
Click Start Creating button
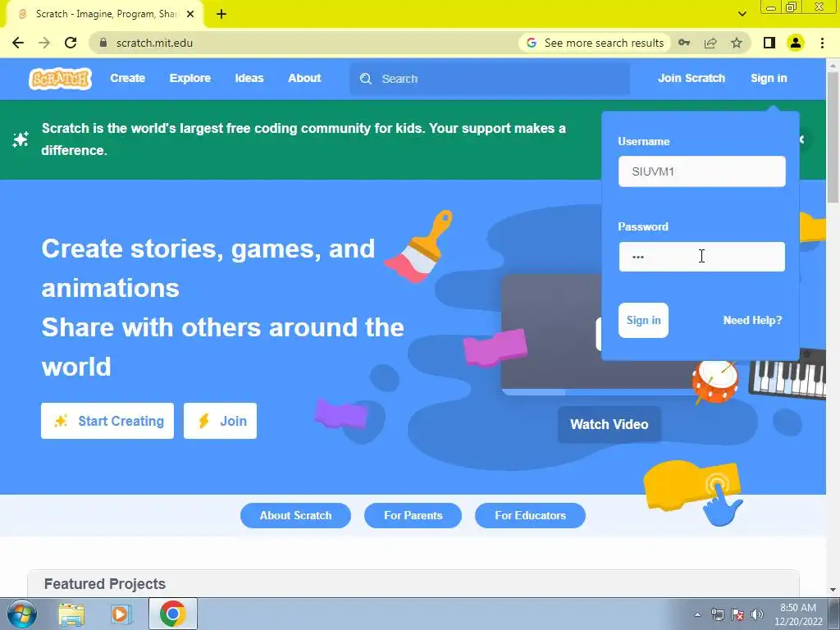[107, 421]
